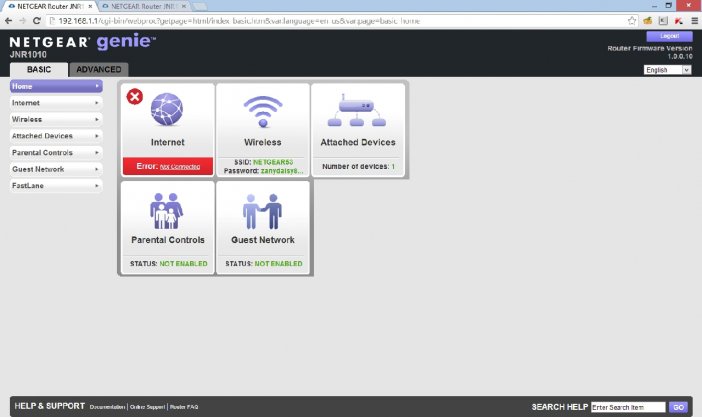Close the first NETGEAR Router tab

(90, 6)
